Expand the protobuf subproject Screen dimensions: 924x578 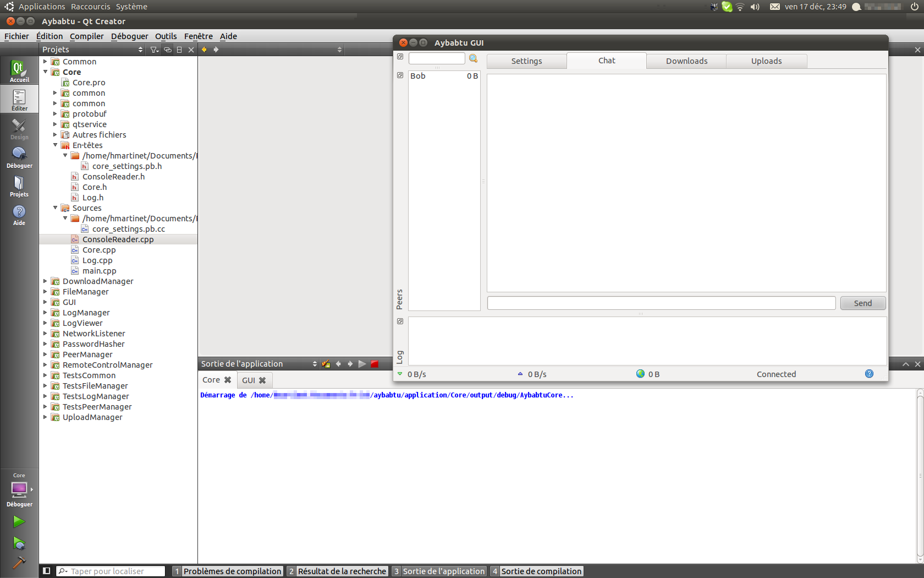coord(55,114)
